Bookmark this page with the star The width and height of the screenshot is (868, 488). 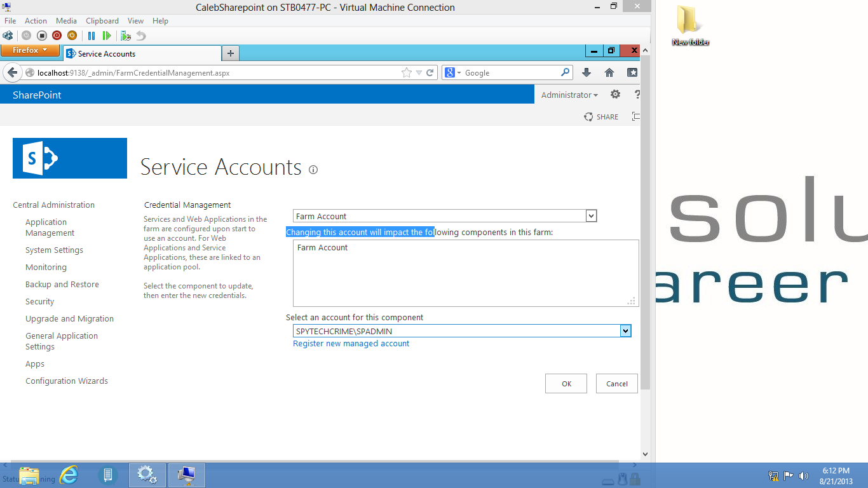click(407, 73)
